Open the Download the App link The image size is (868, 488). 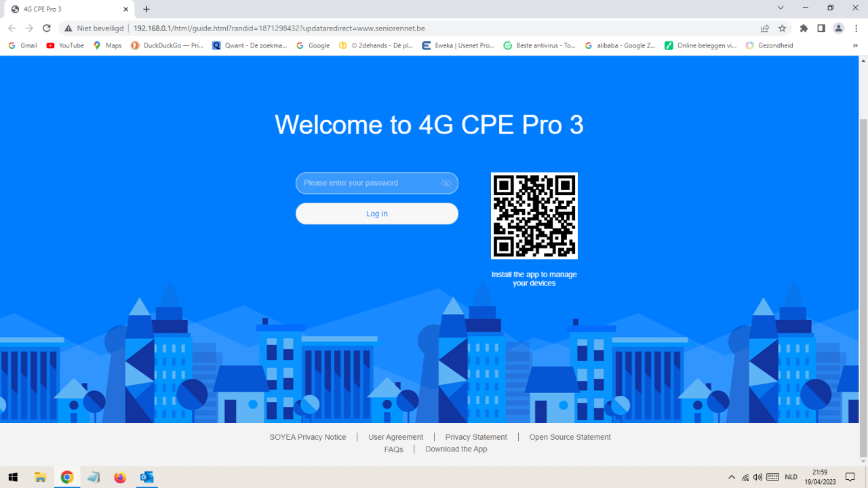coord(456,449)
